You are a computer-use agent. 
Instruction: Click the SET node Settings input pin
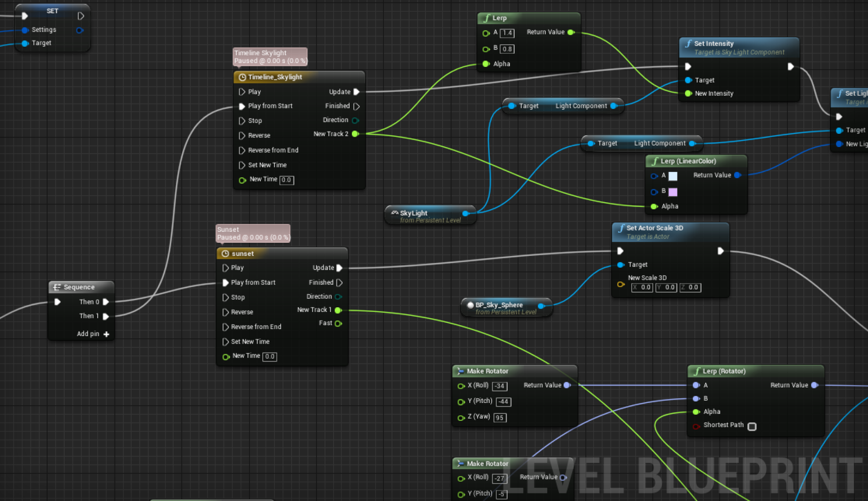(x=25, y=30)
